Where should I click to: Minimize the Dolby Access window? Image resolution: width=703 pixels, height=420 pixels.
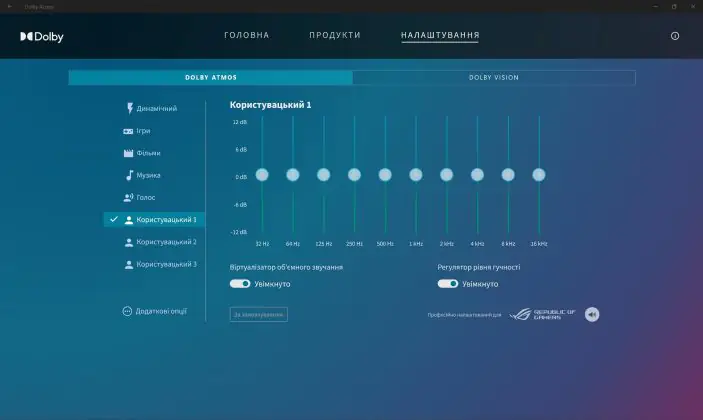[655, 6]
